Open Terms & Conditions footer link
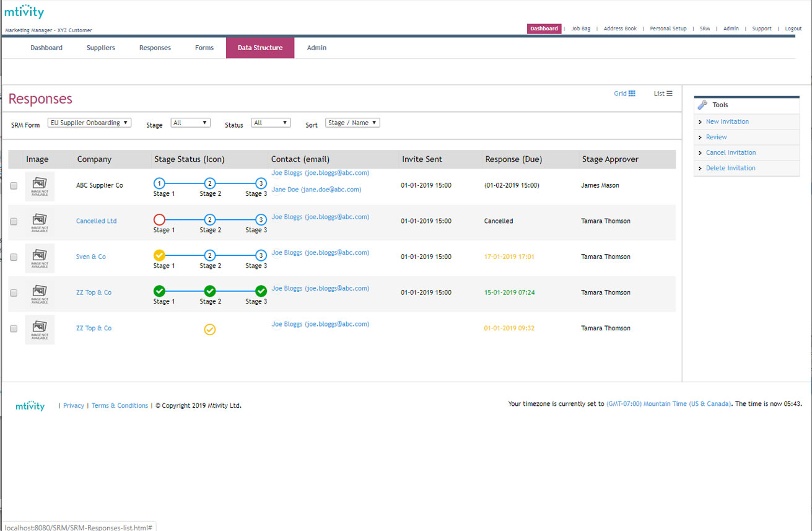The image size is (812, 531). tap(120, 406)
